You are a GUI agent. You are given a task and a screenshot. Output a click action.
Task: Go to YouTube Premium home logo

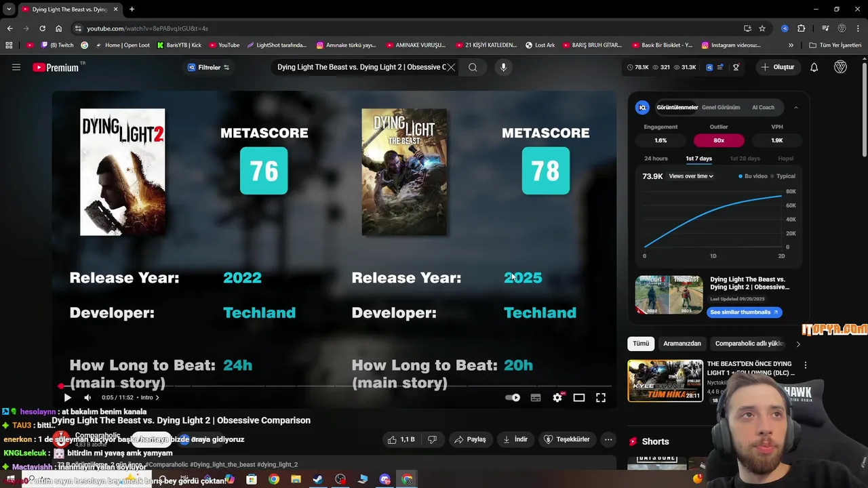[x=56, y=67]
